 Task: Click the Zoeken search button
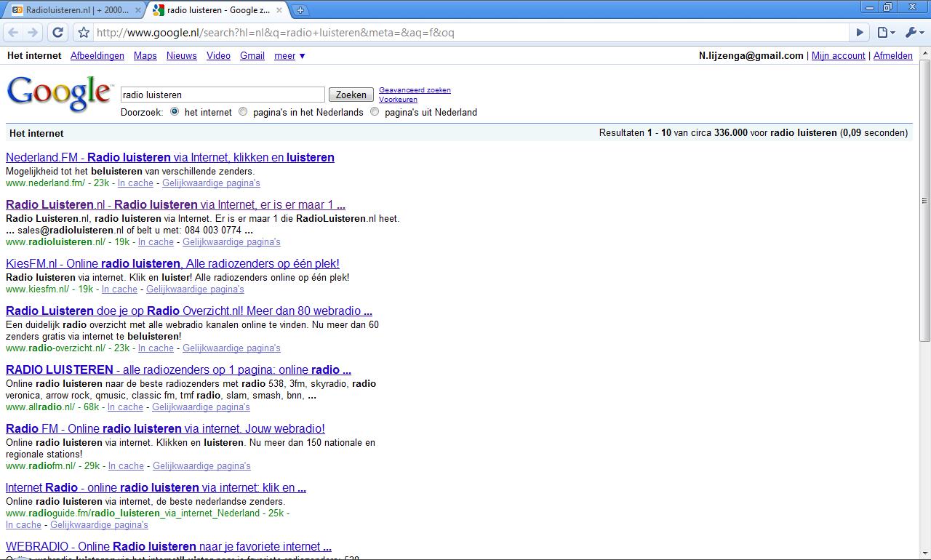pyautogui.click(x=351, y=95)
